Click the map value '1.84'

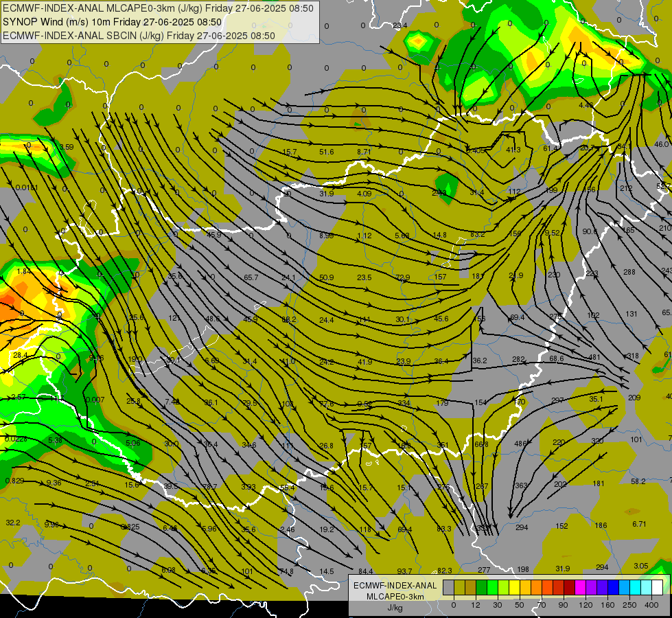coord(24,271)
